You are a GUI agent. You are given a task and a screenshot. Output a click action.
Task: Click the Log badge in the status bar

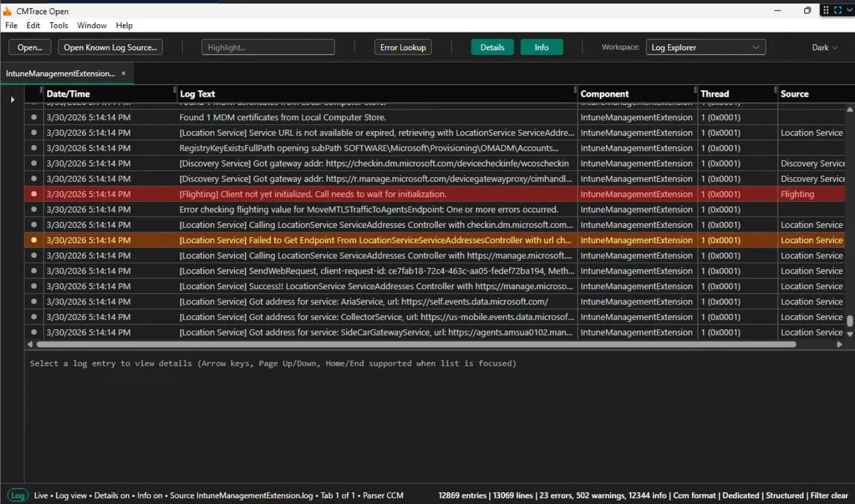(x=17, y=495)
